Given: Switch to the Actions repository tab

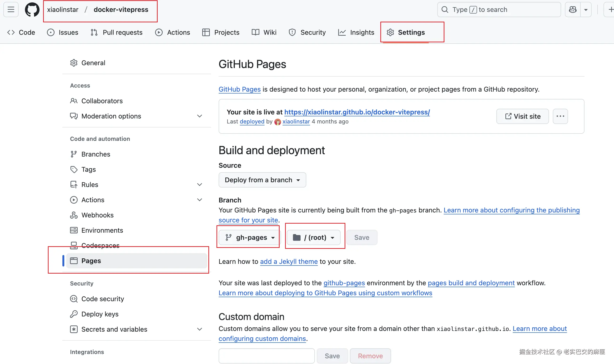Looking at the screenshot, I should point(173,32).
